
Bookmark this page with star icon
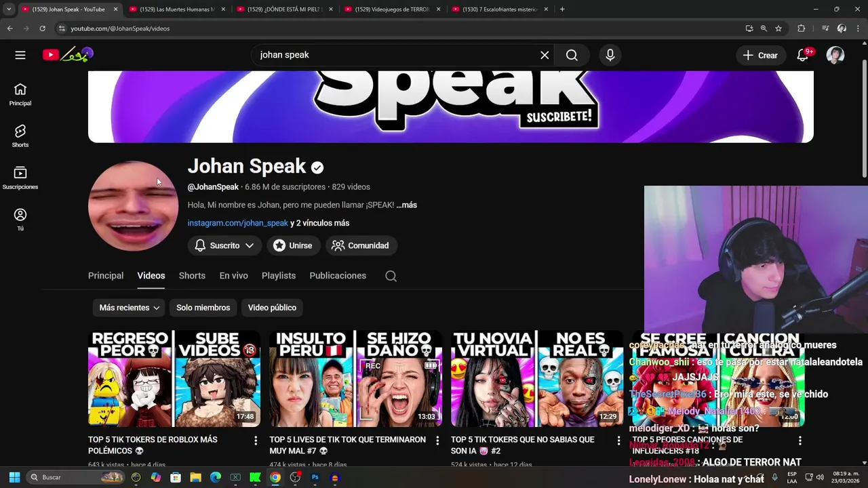click(x=778, y=28)
